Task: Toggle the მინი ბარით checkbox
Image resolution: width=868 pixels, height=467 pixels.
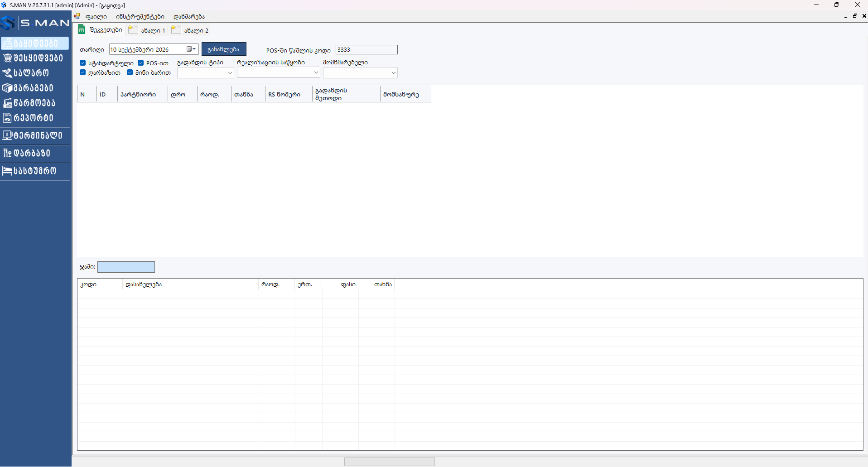Action: pos(130,72)
